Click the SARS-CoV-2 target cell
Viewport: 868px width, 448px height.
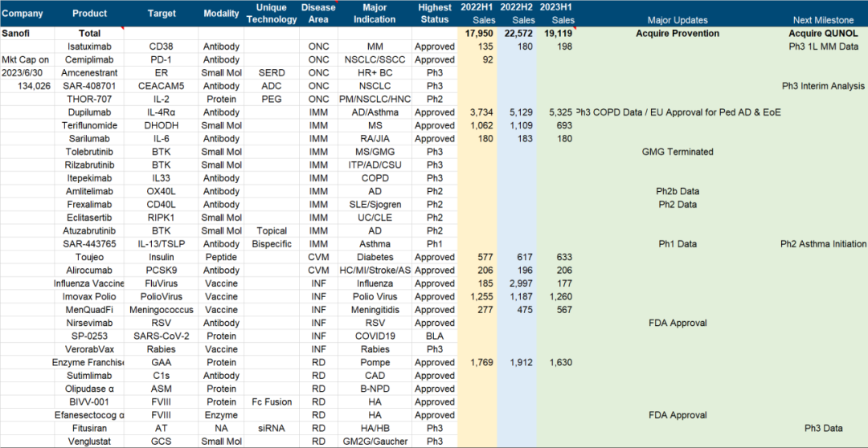click(x=162, y=336)
